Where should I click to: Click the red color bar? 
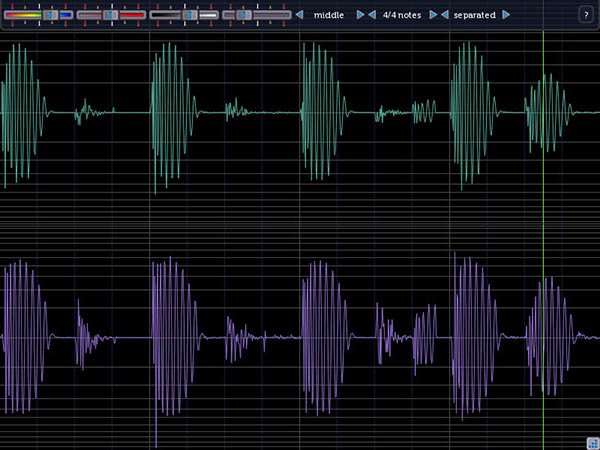pyautogui.click(x=132, y=15)
